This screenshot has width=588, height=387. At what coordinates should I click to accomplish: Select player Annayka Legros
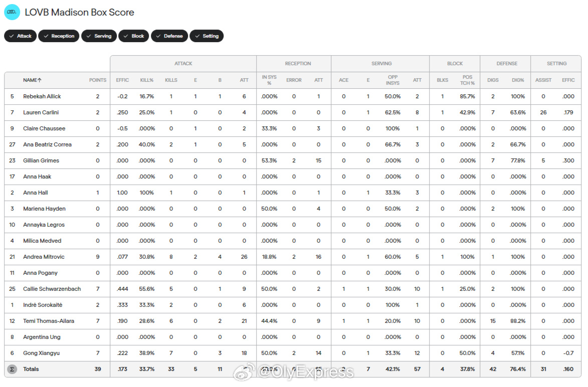click(44, 225)
